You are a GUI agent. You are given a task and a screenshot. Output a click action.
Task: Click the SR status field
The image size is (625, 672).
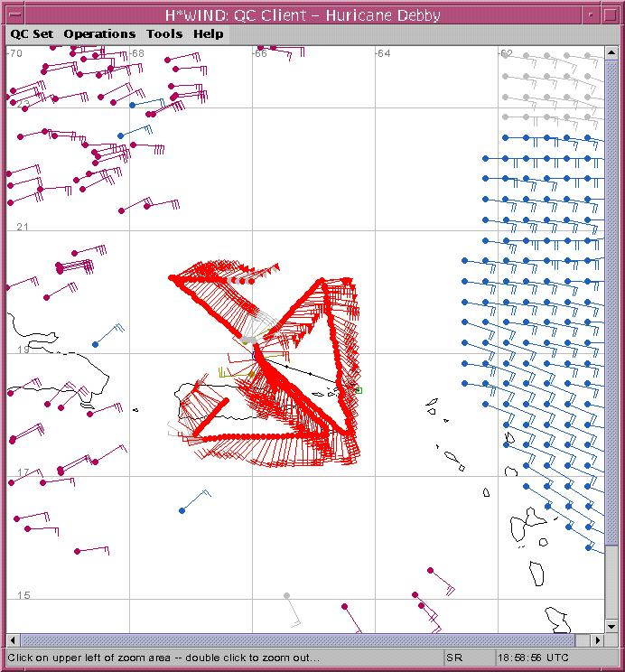point(454,658)
